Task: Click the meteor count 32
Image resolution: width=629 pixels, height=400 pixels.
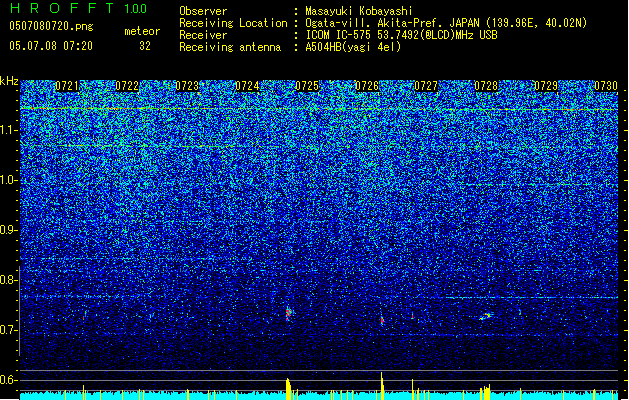Action: click(145, 46)
